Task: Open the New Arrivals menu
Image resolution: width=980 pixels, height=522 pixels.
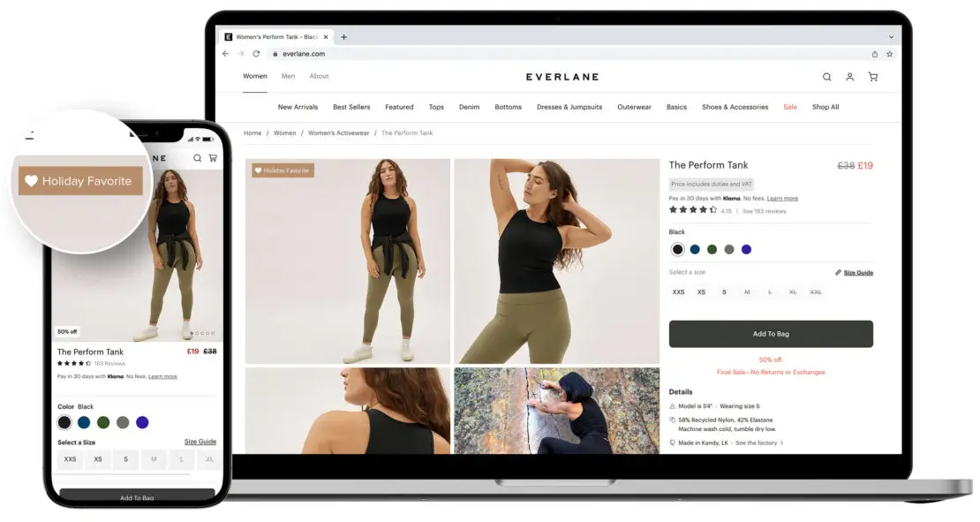Action: pyautogui.click(x=298, y=107)
